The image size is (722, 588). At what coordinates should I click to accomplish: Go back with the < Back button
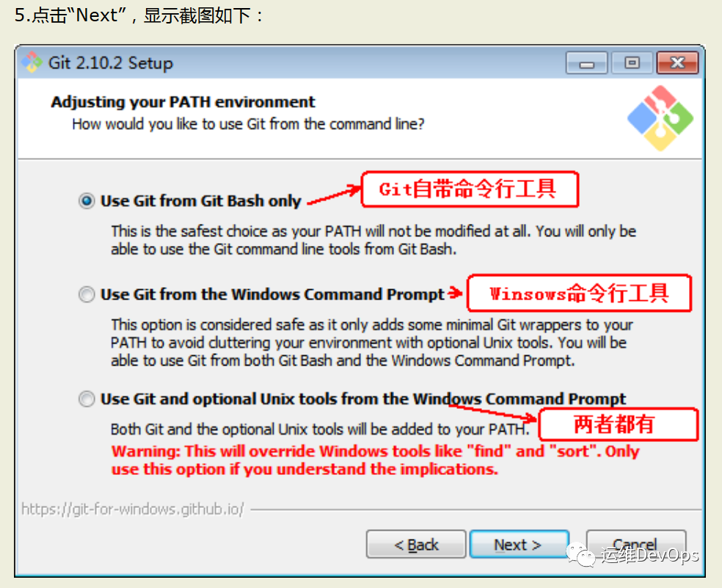point(416,545)
